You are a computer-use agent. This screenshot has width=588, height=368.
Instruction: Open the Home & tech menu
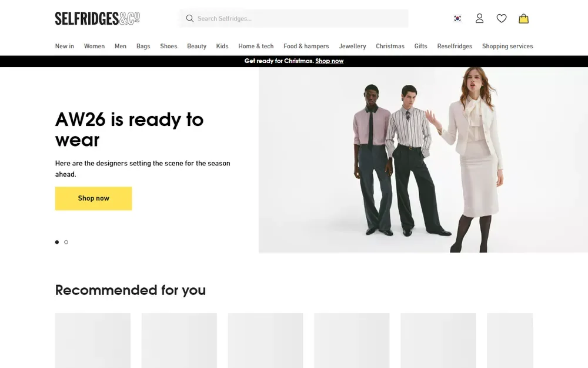(256, 46)
